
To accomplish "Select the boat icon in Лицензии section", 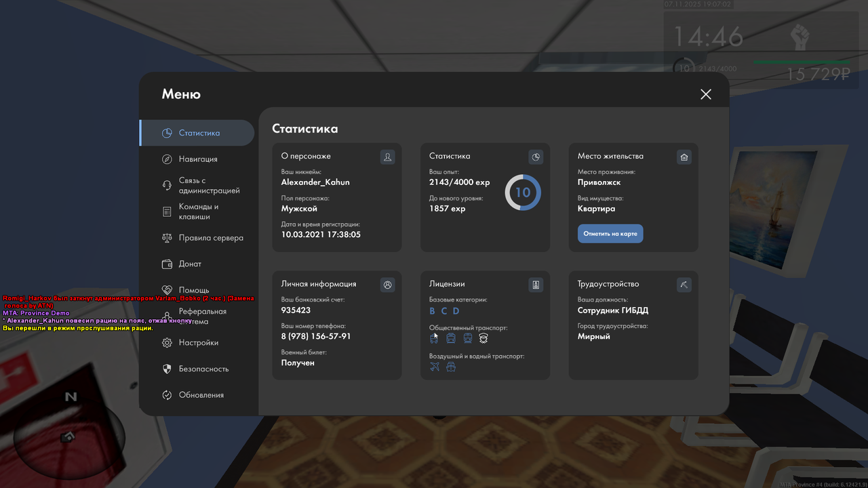I will [x=451, y=366].
